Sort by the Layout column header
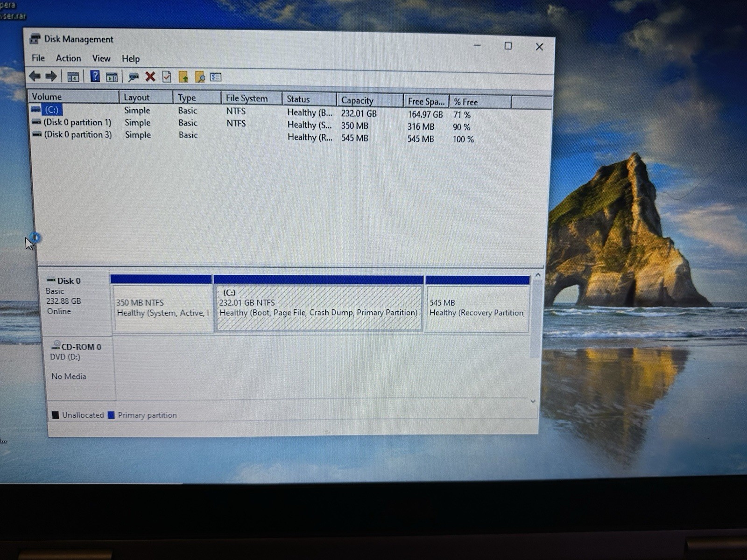This screenshot has width=747, height=560. pos(146,97)
